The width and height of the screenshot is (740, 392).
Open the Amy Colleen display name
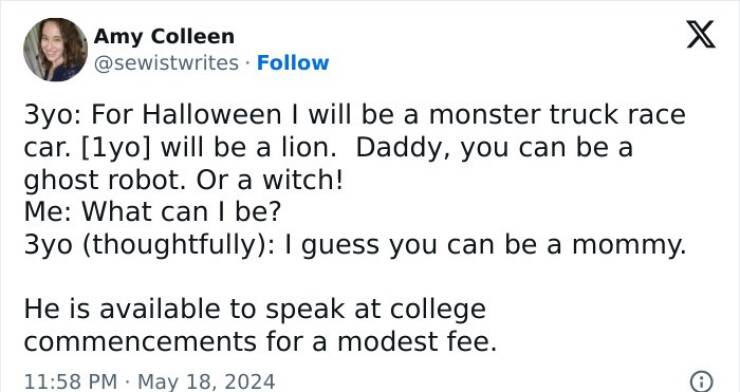pos(164,36)
